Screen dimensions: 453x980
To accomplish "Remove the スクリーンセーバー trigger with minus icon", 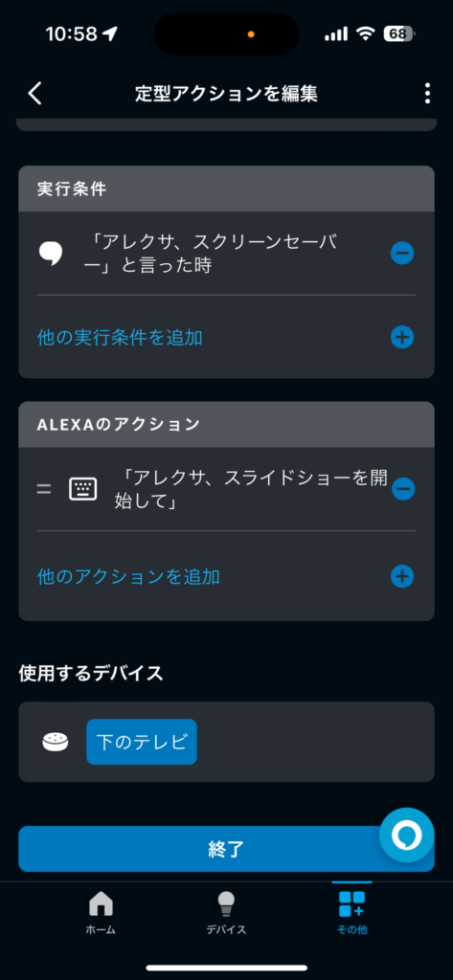I will [402, 253].
